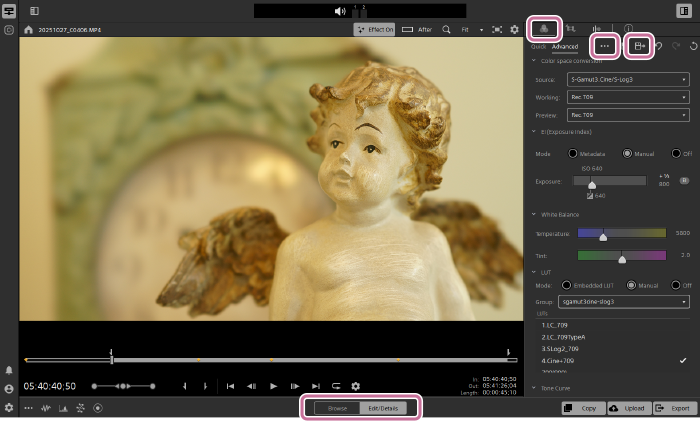
Task: Switch to the Advanced tab
Action: [x=565, y=46]
